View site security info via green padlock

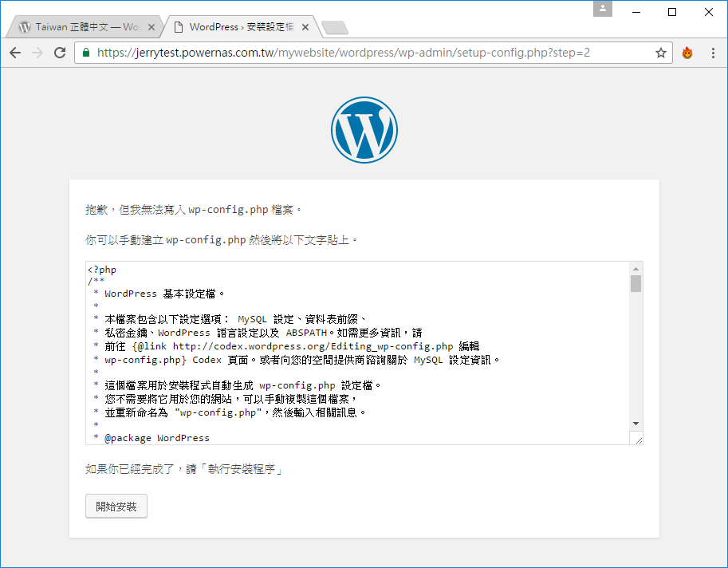(86, 53)
